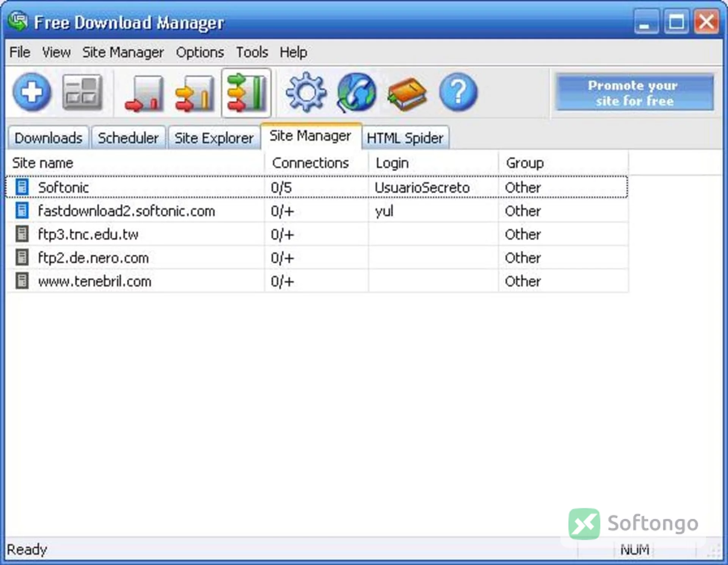This screenshot has width=728, height=565.
Task: Open the View menu
Action: (56, 52)
